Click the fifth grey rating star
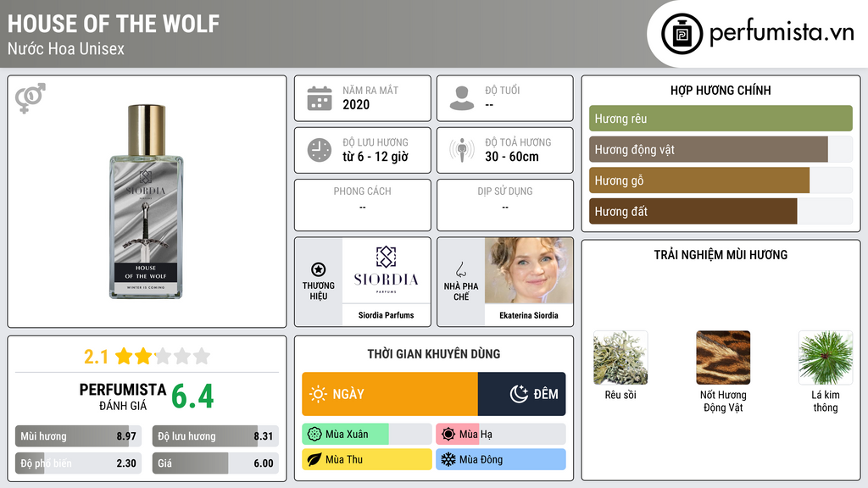Viewport: 868px width, 488px height. (202, 356)
